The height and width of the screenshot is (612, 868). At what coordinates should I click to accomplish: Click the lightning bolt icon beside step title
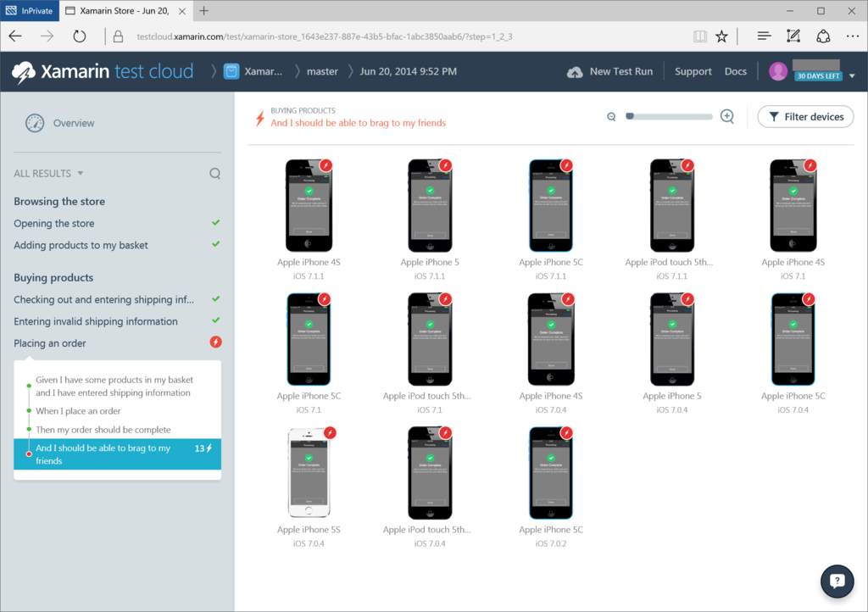[259, 118]
